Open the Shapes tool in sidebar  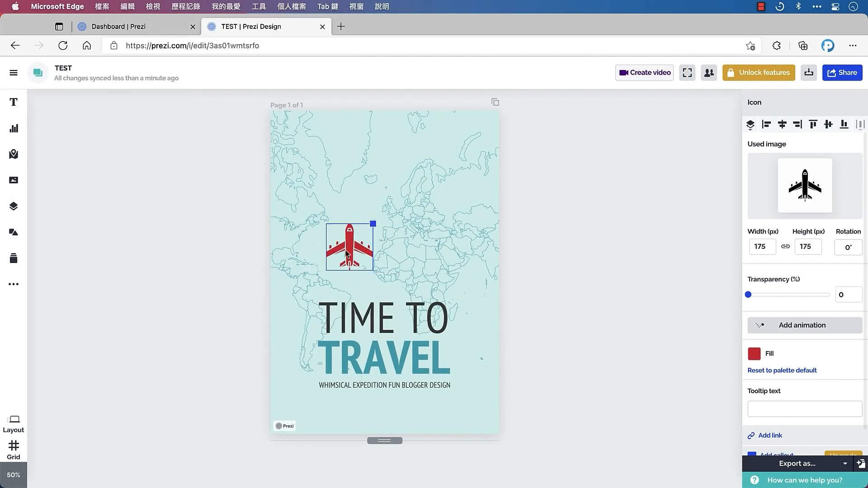click(x=14, y=232)
